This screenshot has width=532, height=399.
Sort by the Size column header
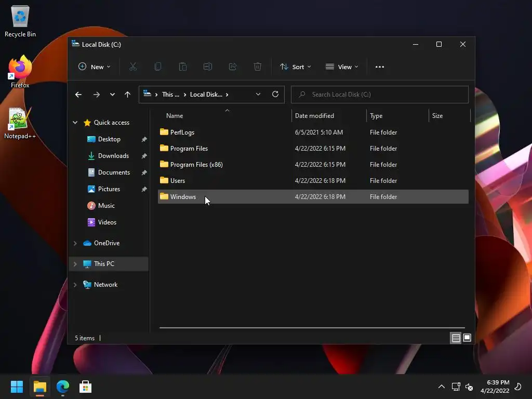(x=437, y=116)
